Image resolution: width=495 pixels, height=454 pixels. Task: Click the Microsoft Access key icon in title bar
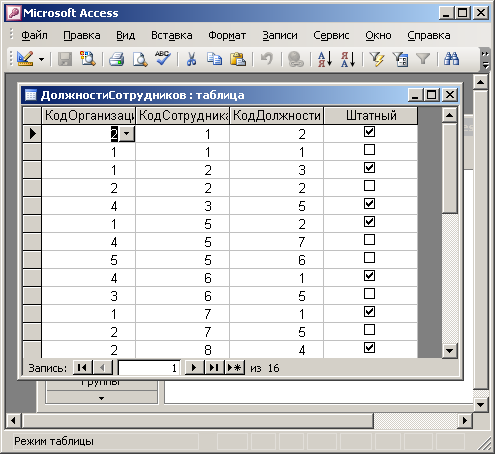[14, 13]
